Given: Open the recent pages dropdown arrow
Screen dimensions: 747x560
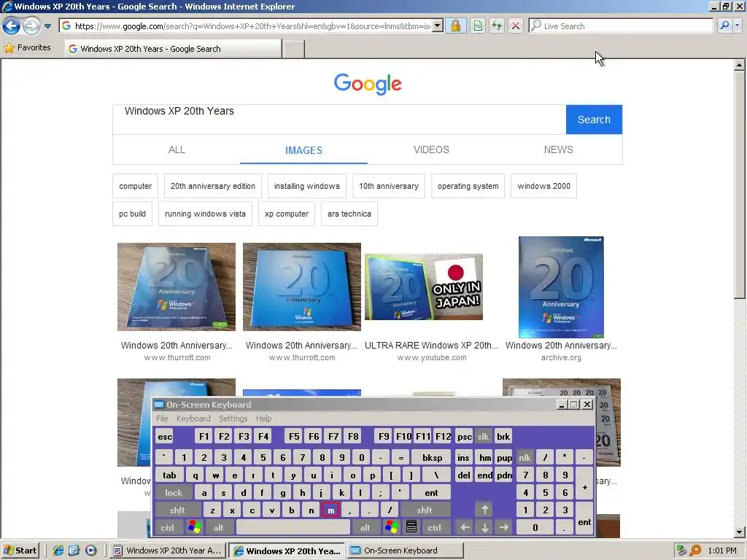Looking at the screenshot, I should coord(47,26).
